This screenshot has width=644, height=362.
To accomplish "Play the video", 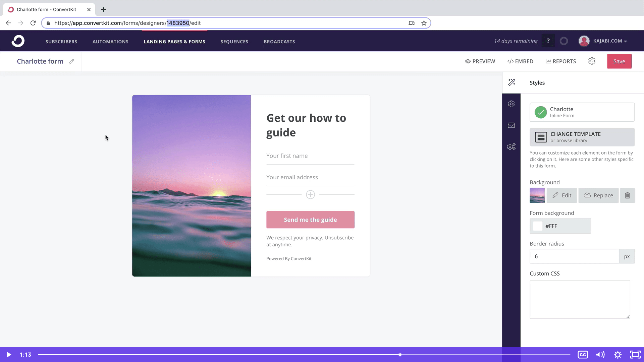I will click(9, 355).
